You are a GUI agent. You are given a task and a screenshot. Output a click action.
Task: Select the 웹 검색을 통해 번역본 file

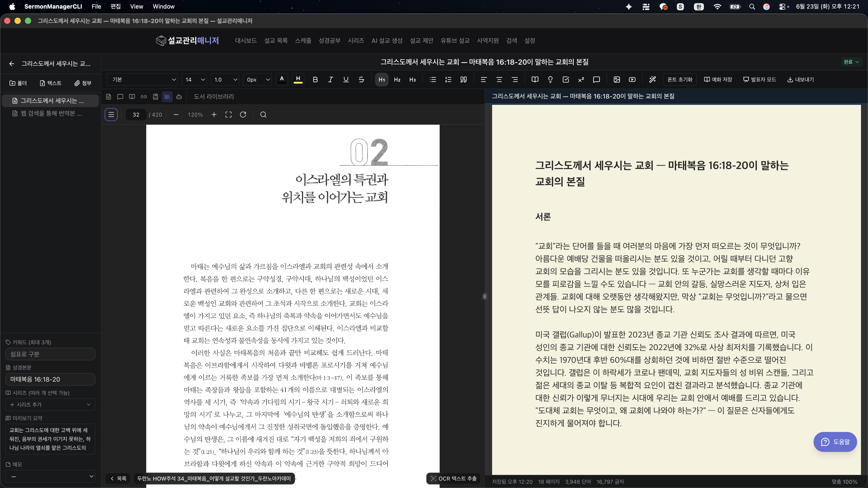50,113
